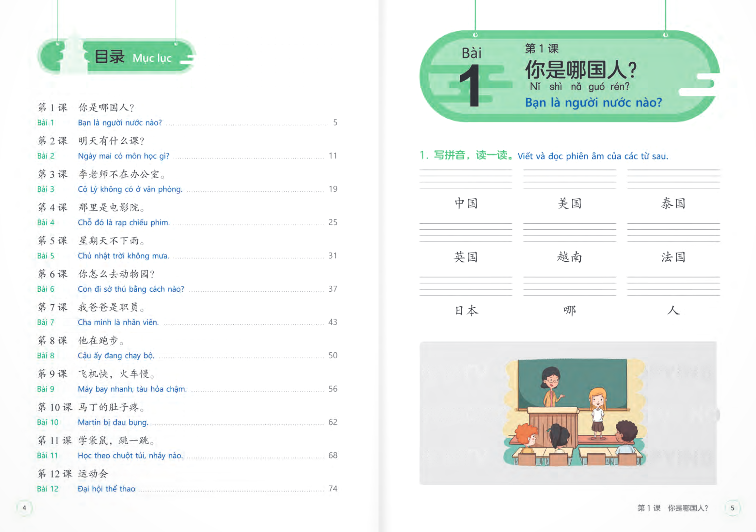
Task: Click the page 4 number badge
Action: coord(24,508)
